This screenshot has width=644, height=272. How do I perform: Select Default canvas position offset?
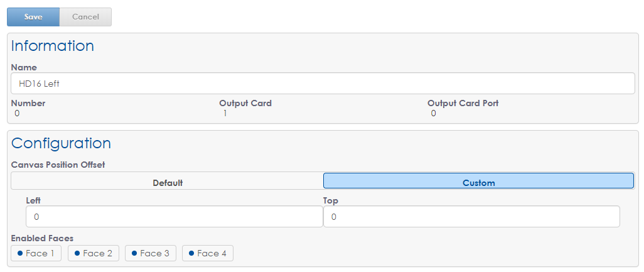168,183
